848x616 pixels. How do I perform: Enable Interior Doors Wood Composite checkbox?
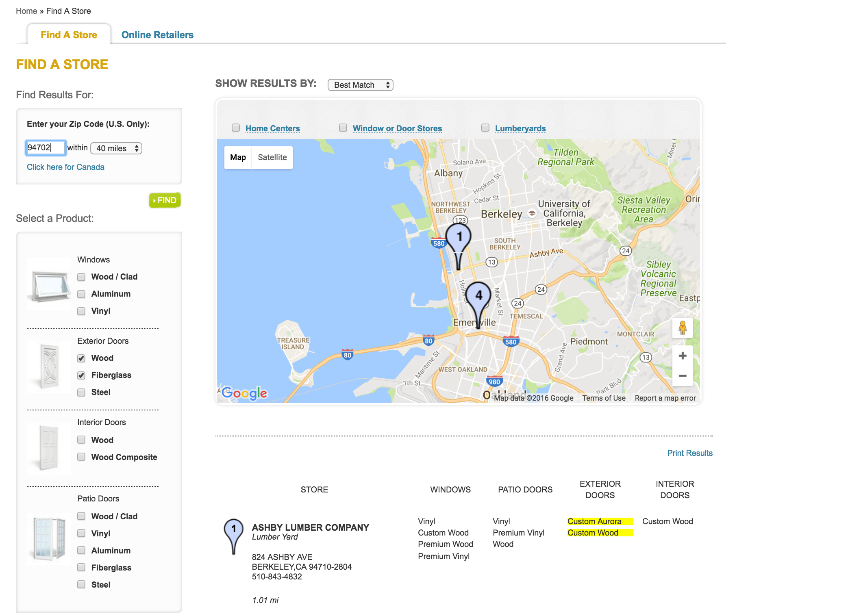click(81, 457)
